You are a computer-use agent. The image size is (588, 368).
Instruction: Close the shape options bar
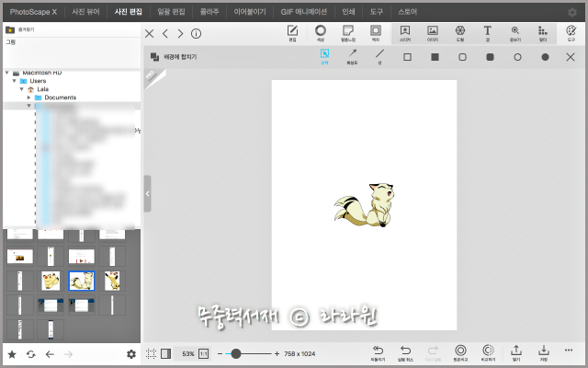(571, 57)
